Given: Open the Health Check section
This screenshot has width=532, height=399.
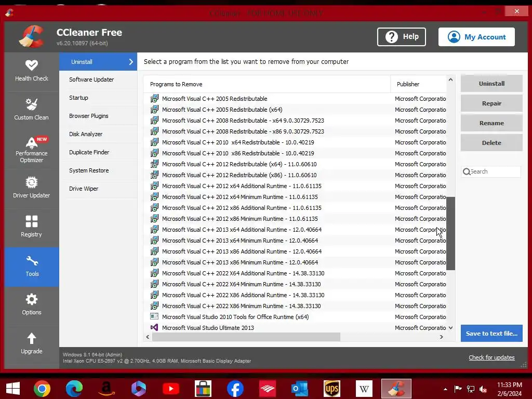Looking at the screenshot, I should click(32, 72).
